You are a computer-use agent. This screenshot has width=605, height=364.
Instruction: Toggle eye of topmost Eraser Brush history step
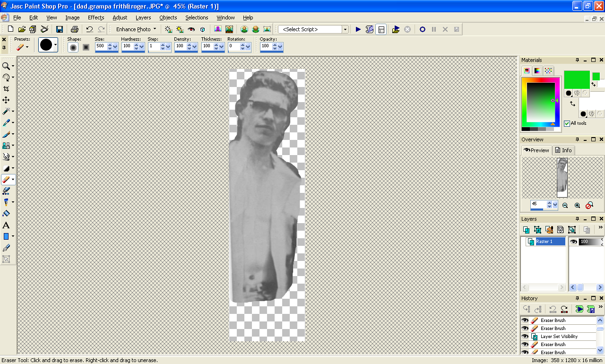(x=525, y=321)
